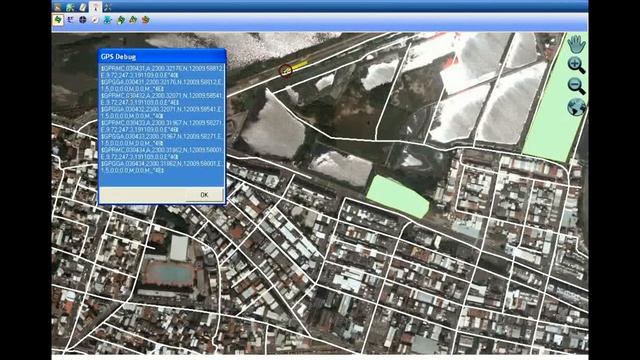This screenshot has width=640, height=360.
Task: Click the white compass needle toolbar icon
Action: [x=95, y=20]
